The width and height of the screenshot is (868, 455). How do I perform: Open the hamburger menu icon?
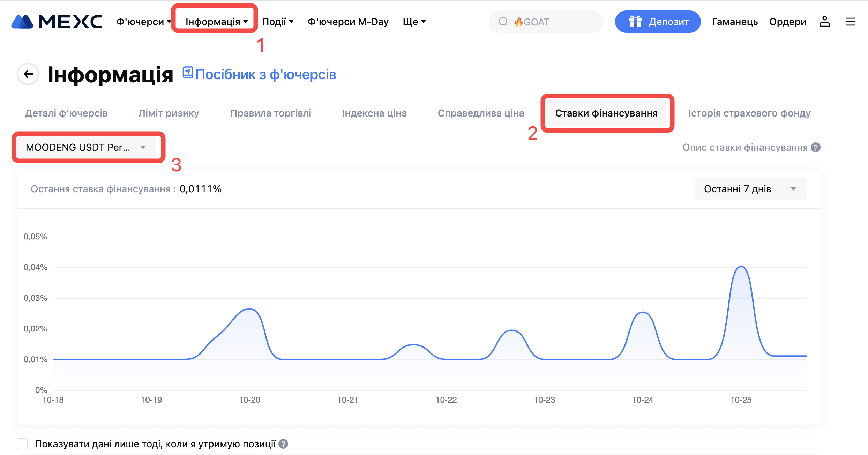click(x=851, y=22)
